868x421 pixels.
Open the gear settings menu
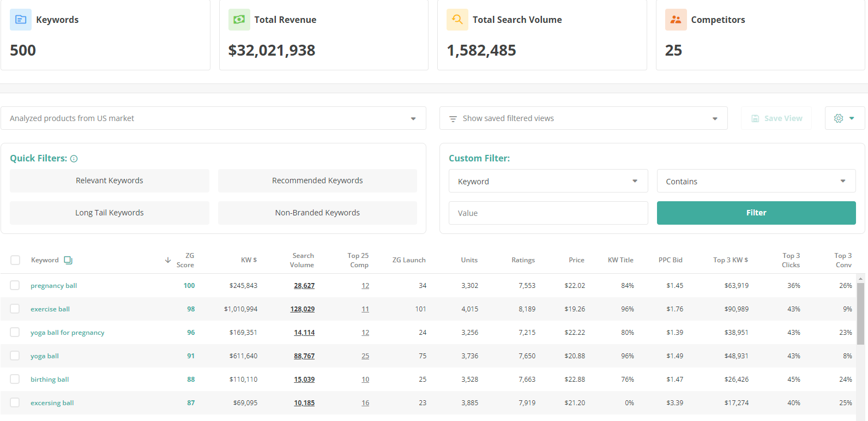click(845, 118)
